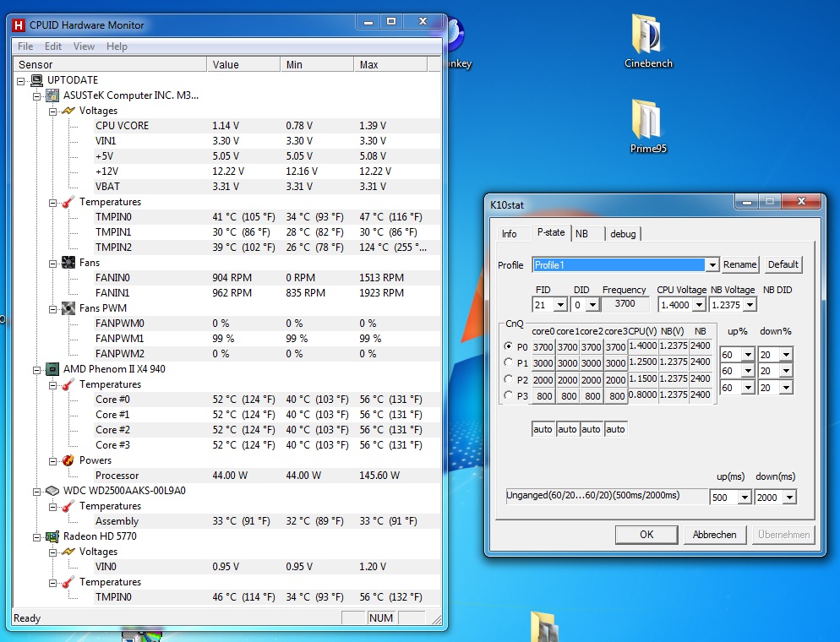Click the auto button under core0
Screen dimensions: 840x642
[x=543, y=429]
